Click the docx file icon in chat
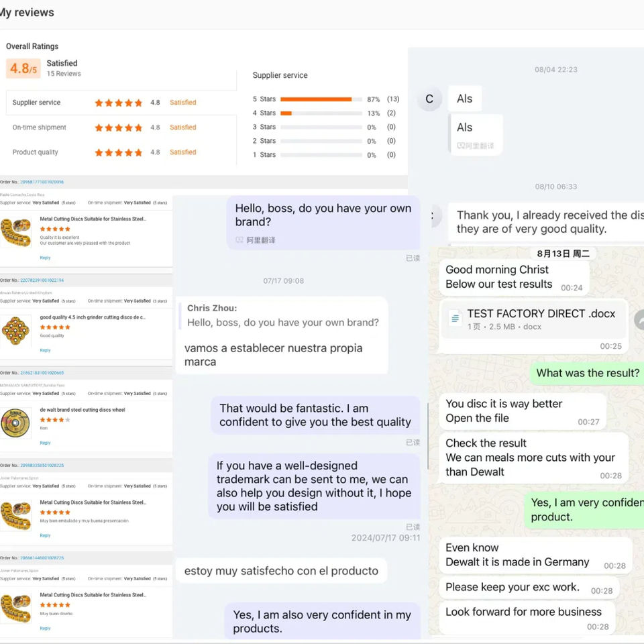This screenshot has width=644, height=644. coord(455,319)
